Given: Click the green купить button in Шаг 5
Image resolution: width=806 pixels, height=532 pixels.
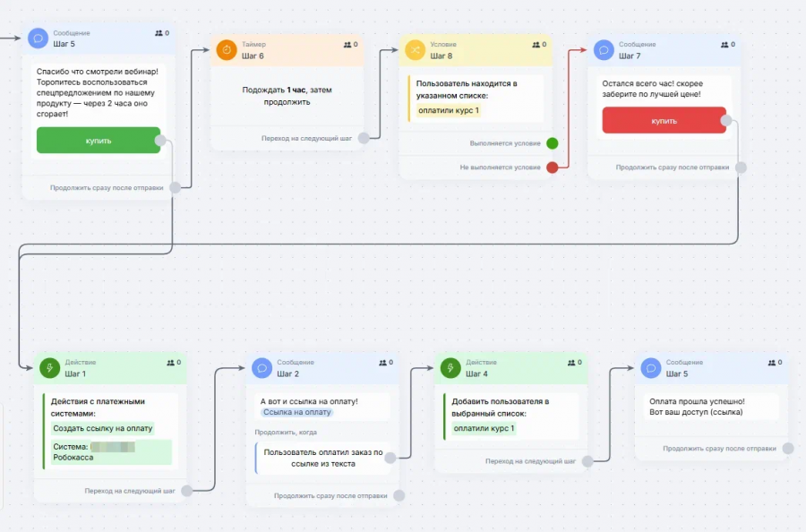Looking at the screenshot, I should [x=99, y=141].
